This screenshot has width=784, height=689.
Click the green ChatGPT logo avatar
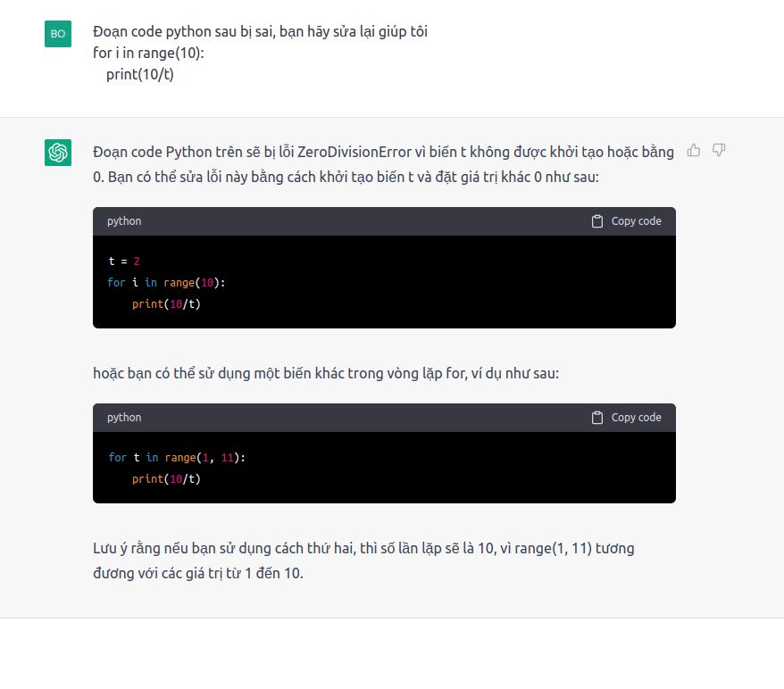pyautogui.click(x=58, y=153)
